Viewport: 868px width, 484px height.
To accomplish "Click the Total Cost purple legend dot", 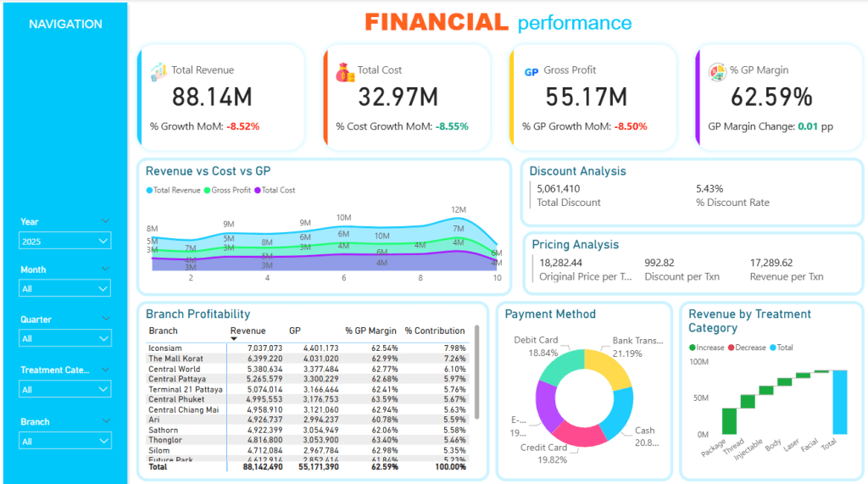I will pyautogui.click(x=258, y=191).
